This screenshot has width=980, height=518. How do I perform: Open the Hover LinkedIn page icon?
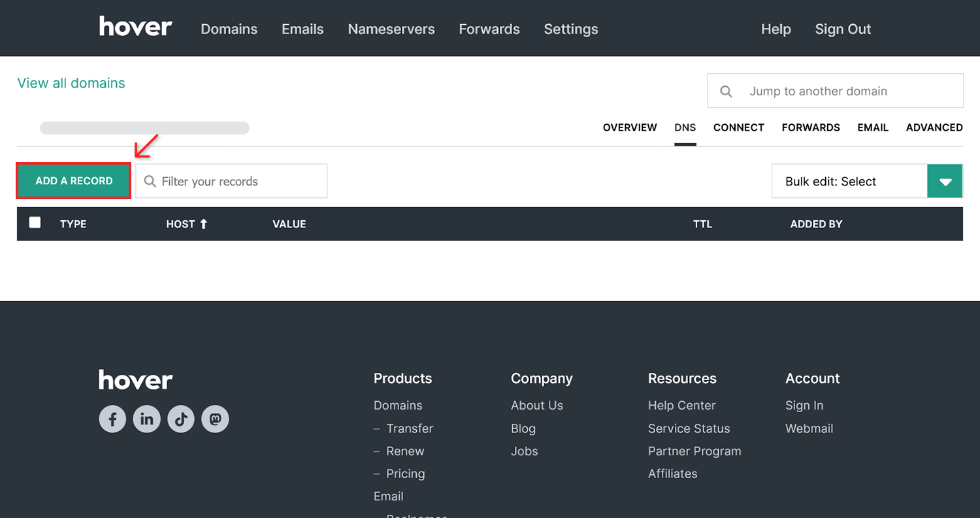(147, 419)
